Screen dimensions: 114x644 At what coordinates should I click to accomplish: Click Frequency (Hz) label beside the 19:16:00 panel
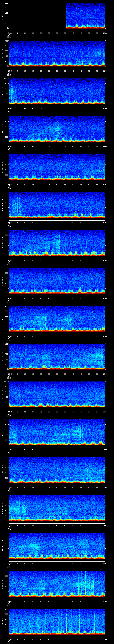[3, 280]
